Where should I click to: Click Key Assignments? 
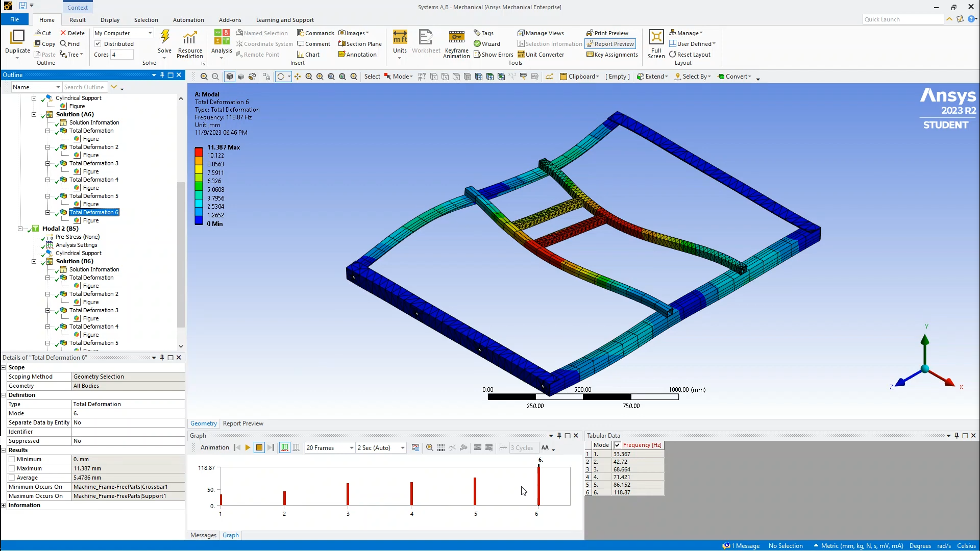612,55
